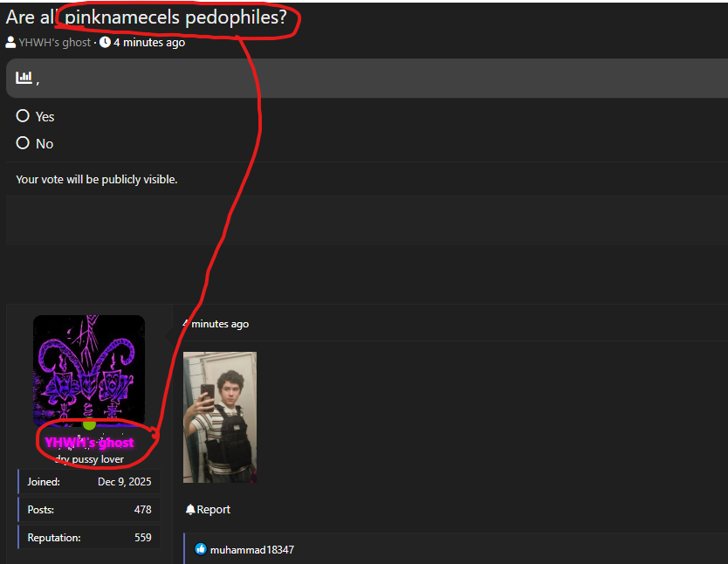Open the purple avatar image of the poster

coord(88,368)
